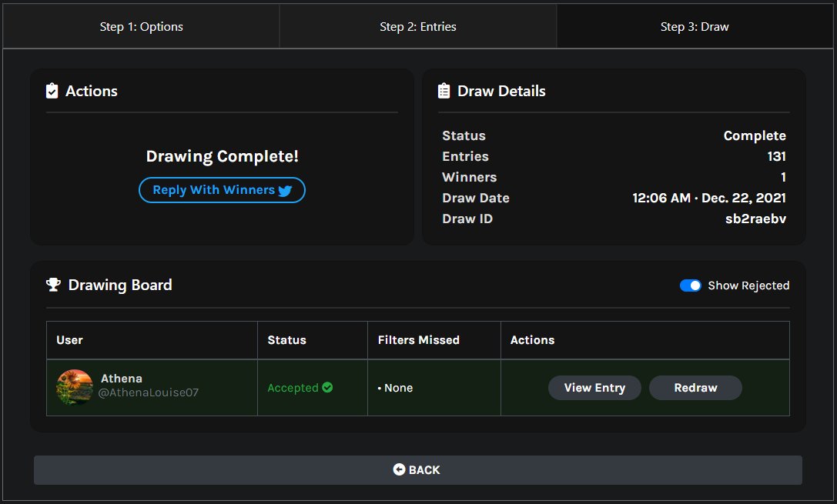Viewport: 837px width, 504px height.
Task: Click the Drawing Board heading text
Action: pos(120,285)
